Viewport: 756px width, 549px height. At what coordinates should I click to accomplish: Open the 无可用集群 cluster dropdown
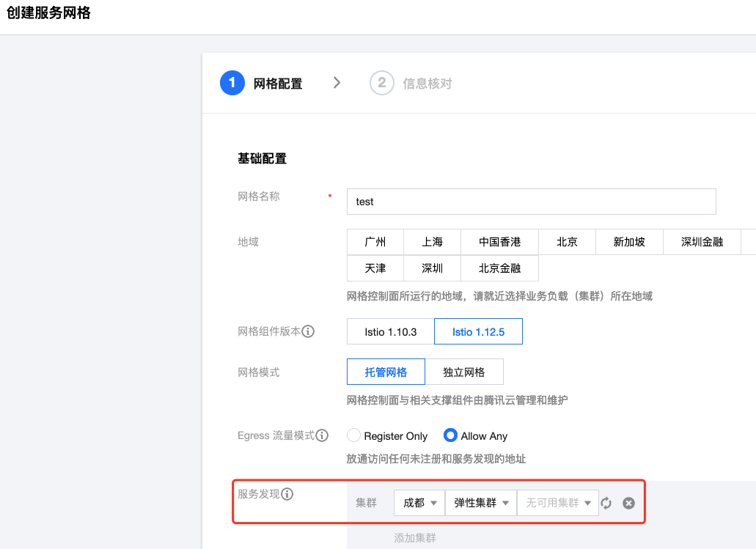pos(557,503)
